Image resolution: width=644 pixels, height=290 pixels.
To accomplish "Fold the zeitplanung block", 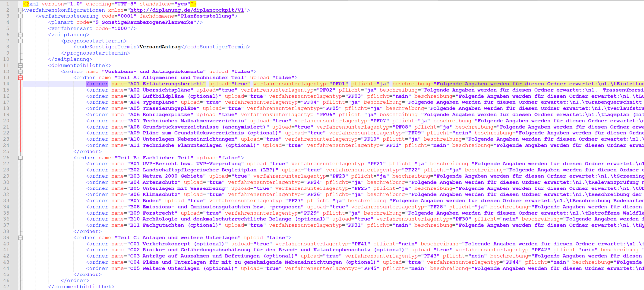I will point(20,35).
